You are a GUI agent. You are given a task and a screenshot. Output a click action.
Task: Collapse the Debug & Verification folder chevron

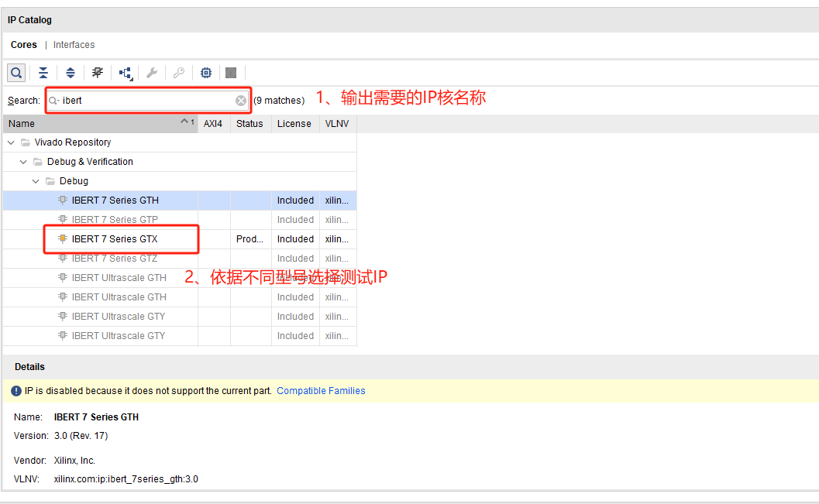[x=23, y=162]
